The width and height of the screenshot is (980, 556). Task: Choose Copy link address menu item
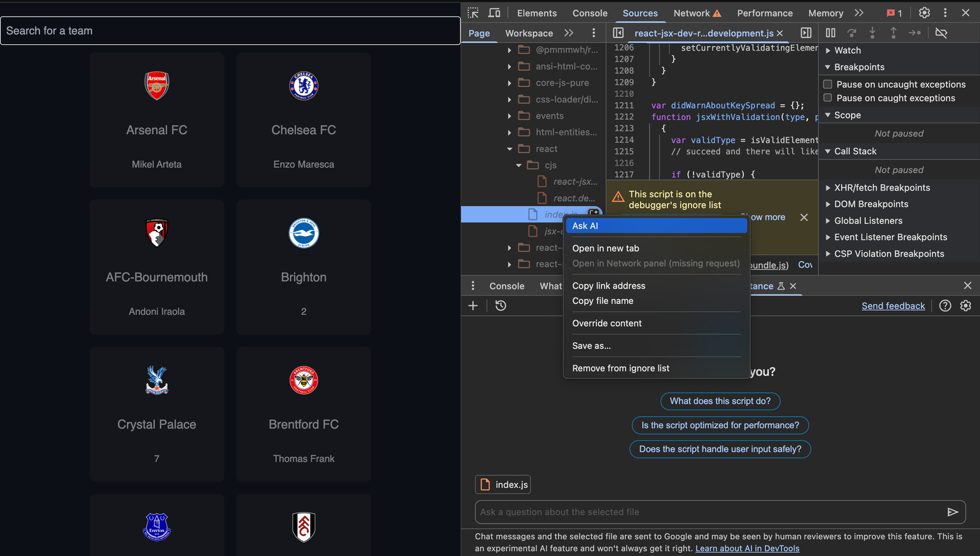(x=656, y=286)
